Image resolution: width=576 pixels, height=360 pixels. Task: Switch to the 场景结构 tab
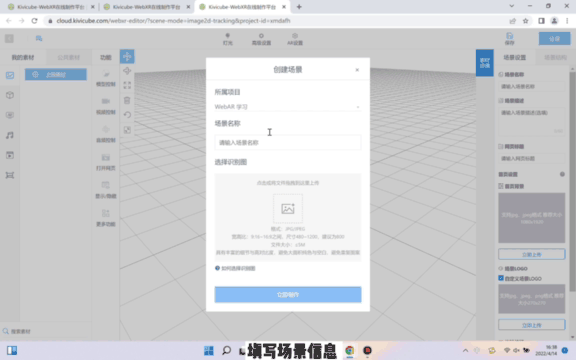click(x=555, y=57)
